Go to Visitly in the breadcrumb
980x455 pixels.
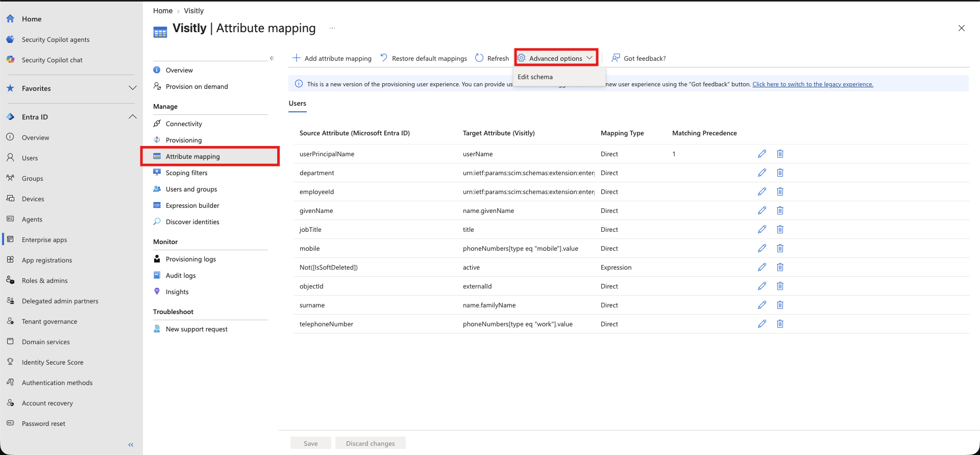[193, 11]
